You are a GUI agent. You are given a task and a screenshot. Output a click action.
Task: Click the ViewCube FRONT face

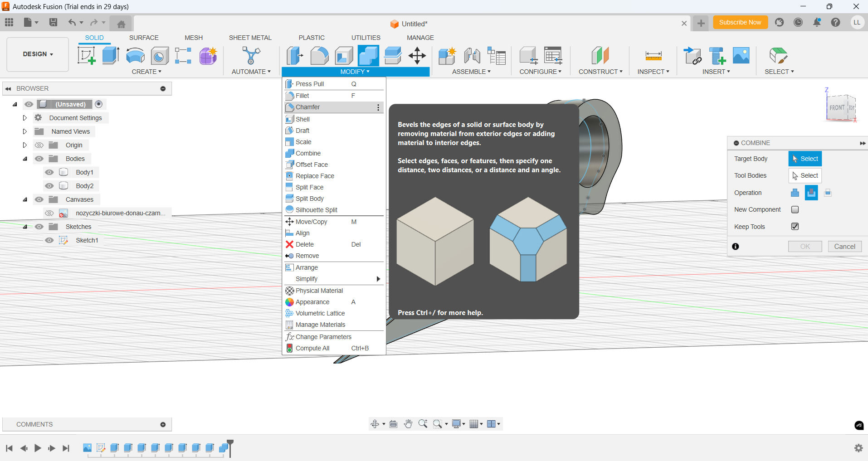(837, 107)
